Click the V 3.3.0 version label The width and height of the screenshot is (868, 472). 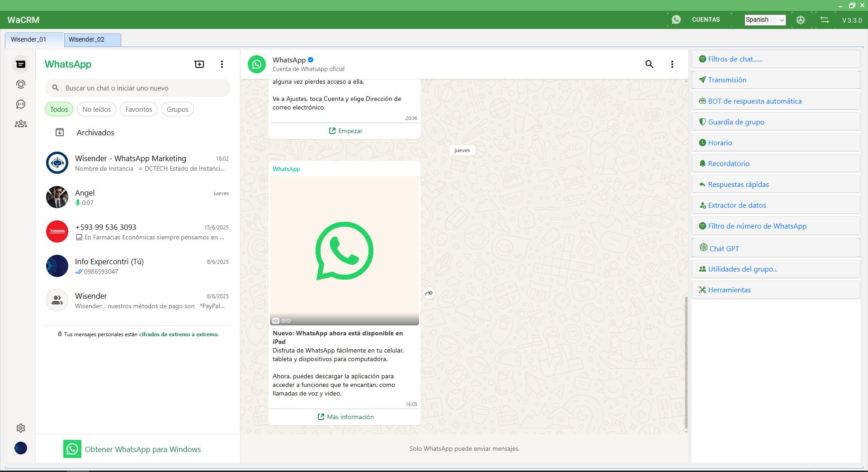pyautogui.click(x=852, y=20)
